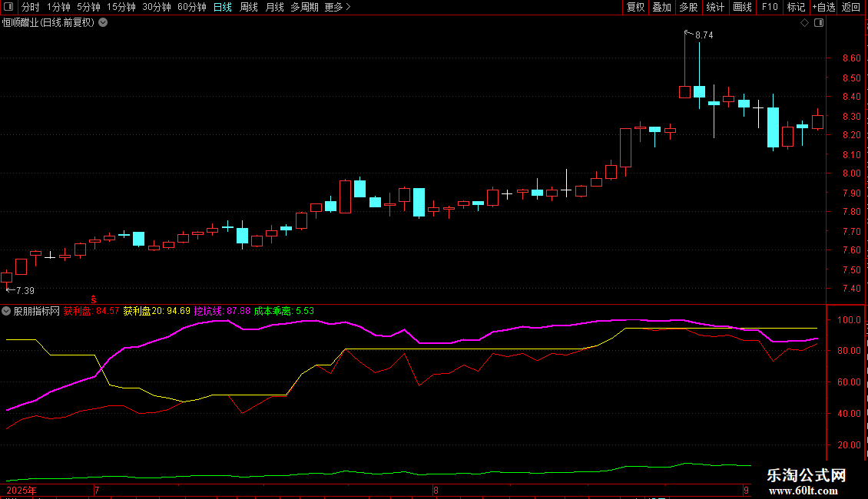
Task: Click the 股朋指标网 indicator name
Action: point(37,311)
